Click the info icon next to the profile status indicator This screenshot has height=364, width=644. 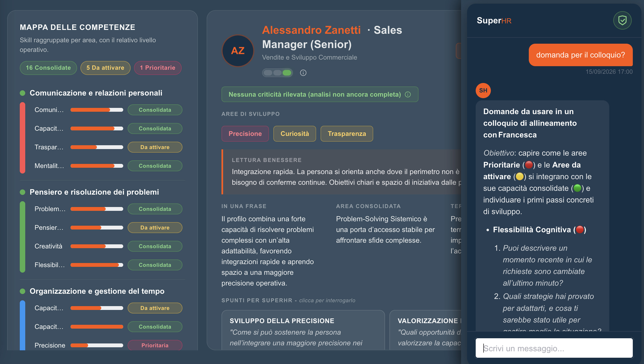tap(303, 73)
